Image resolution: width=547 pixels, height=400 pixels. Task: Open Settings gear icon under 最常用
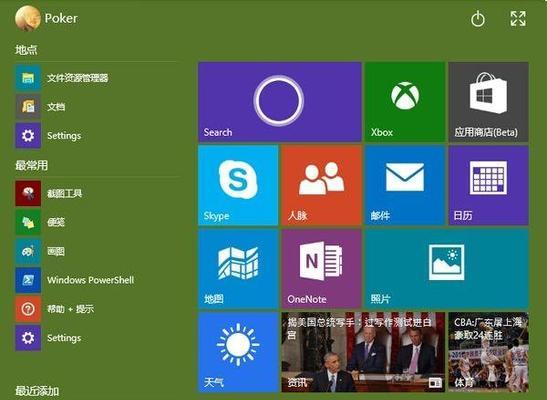pyautogui.click(x=28, y=338)
